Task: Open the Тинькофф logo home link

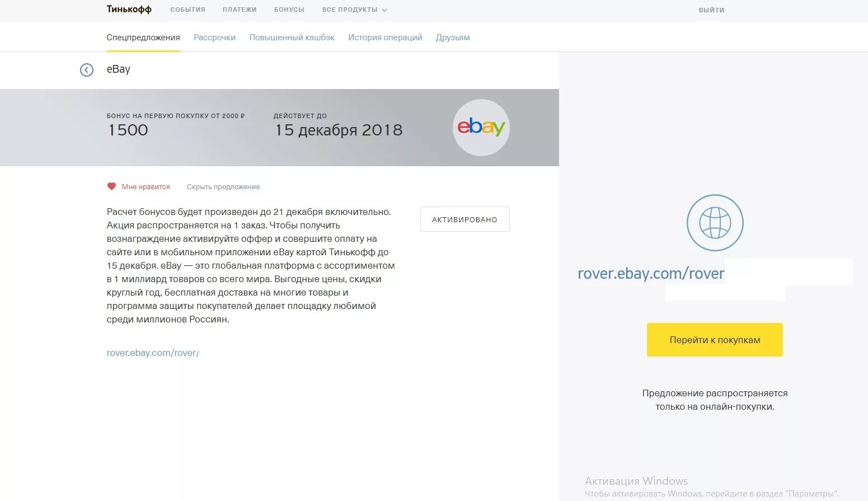Action: (129, 9)
